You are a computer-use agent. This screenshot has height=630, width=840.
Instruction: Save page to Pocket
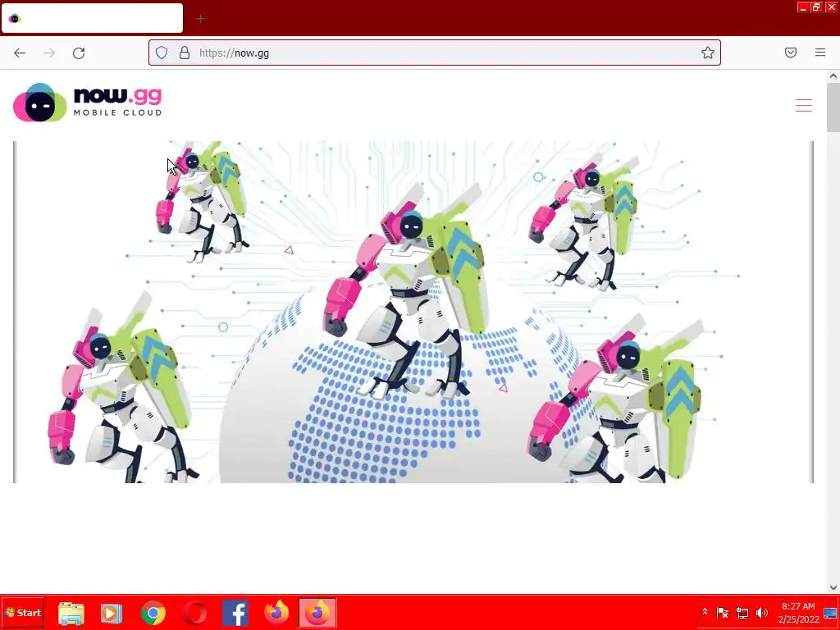coord(791,52)
